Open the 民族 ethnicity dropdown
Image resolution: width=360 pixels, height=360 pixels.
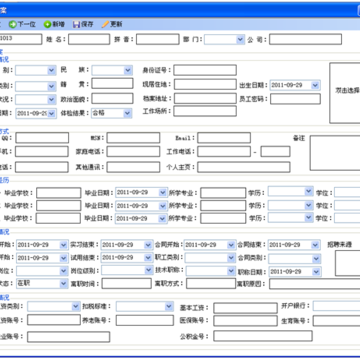click(128, 70)
